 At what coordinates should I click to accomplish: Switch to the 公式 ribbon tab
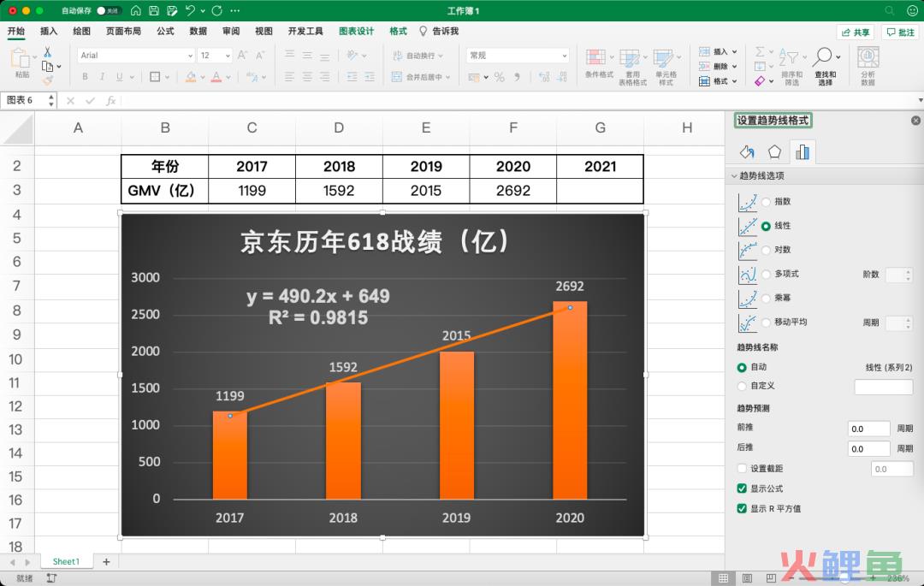click(x=165, y=31)
